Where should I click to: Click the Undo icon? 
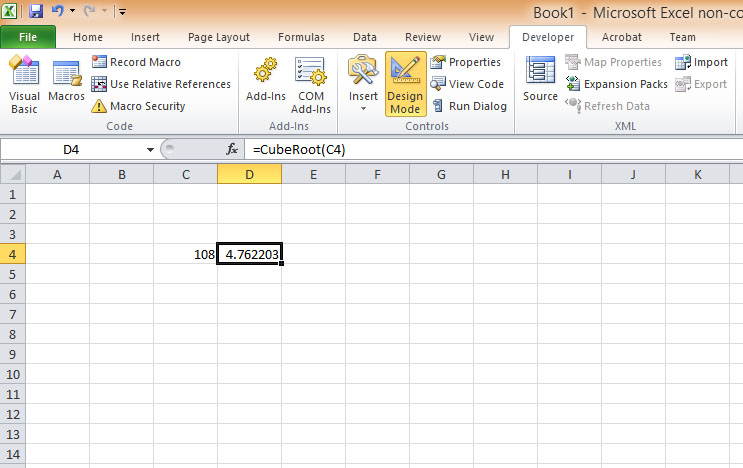[x=58, y=12]
